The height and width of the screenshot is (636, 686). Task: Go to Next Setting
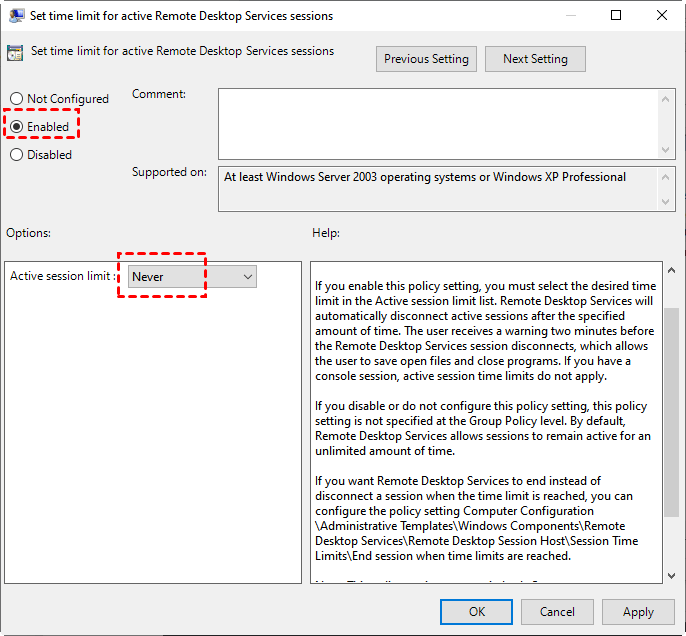pos(535,59)
